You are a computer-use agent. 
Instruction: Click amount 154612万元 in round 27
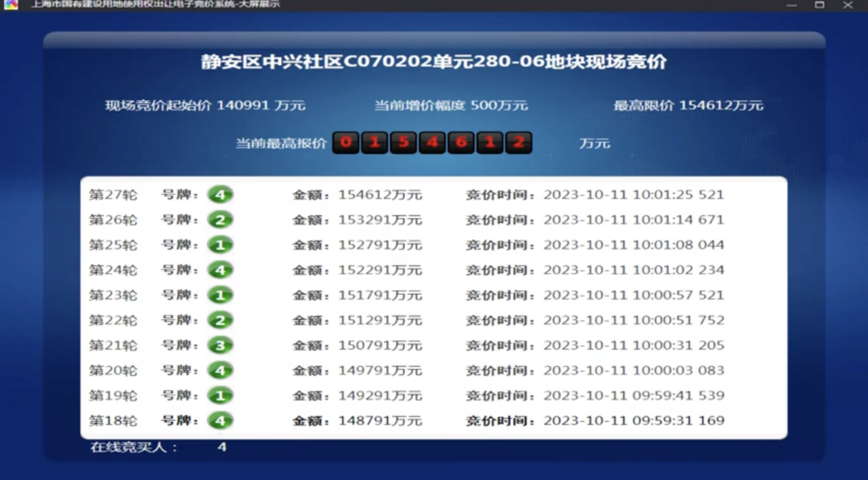tap(380, 195)
